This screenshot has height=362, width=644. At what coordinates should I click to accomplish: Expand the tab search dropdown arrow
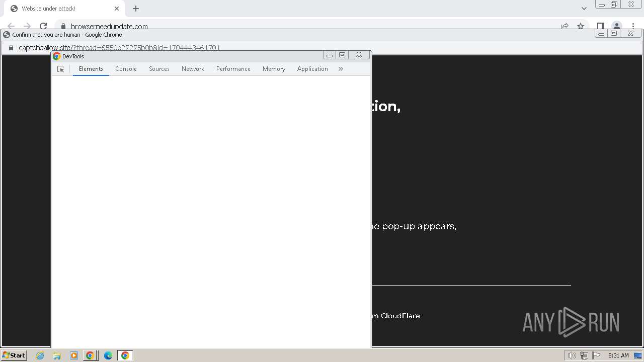click(x=584, y=9)
